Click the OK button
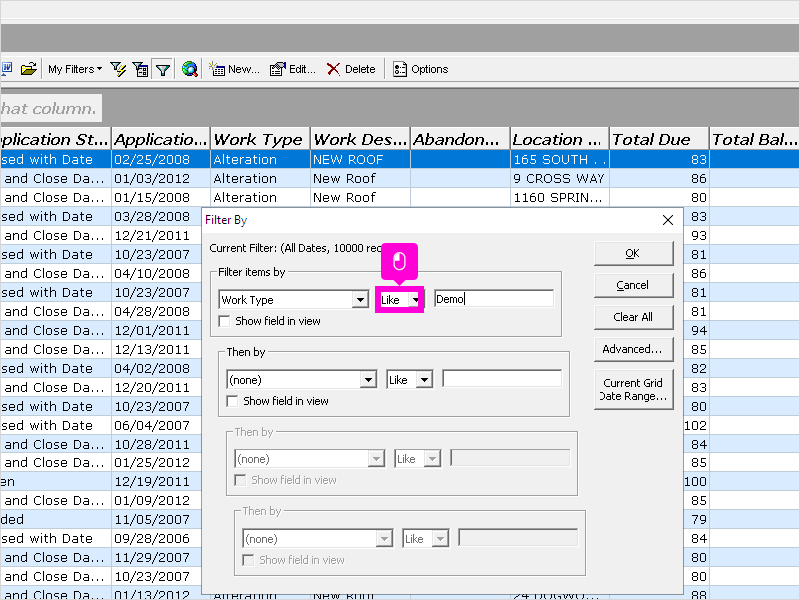This screenshot has height=600, width=800. pos(634,254)
